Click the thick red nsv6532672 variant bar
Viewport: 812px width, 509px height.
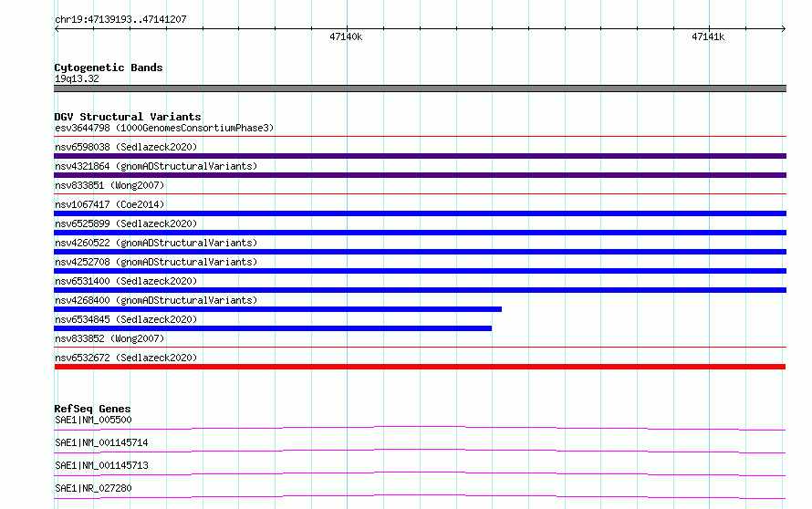point(420,367)
